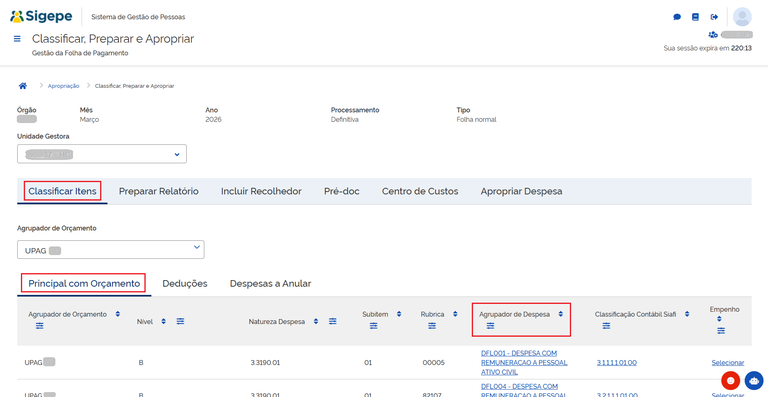
Task: Click the logout icon in header
Action: pyautogui.click(x=714, y=17)
